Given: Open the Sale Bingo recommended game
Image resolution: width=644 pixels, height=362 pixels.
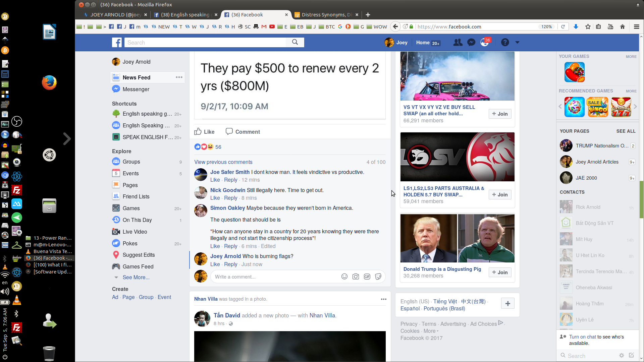Looking at the screenshot, I should (598, 107).
